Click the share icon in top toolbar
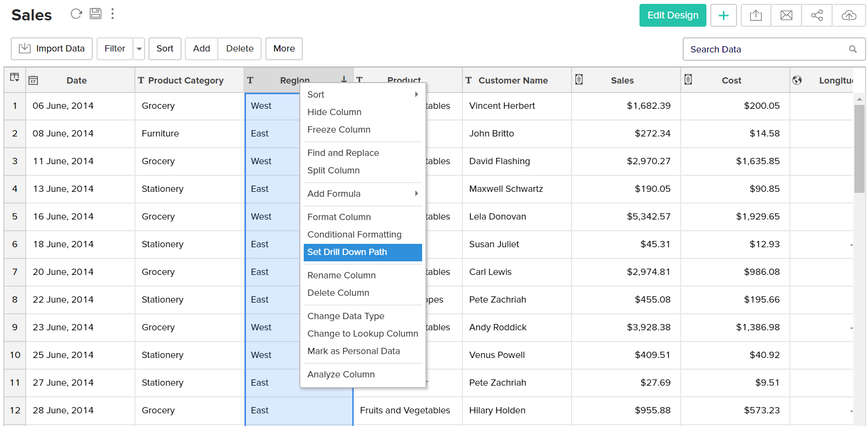This screenshot has width=868, height=426. click(x=817, y=16)
